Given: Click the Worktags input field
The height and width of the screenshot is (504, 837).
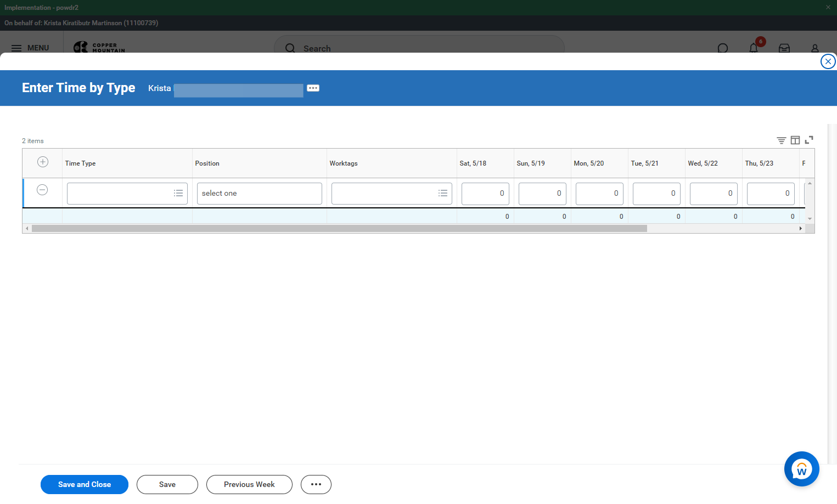Looking at the screenshot, I should tap(392, 194).
